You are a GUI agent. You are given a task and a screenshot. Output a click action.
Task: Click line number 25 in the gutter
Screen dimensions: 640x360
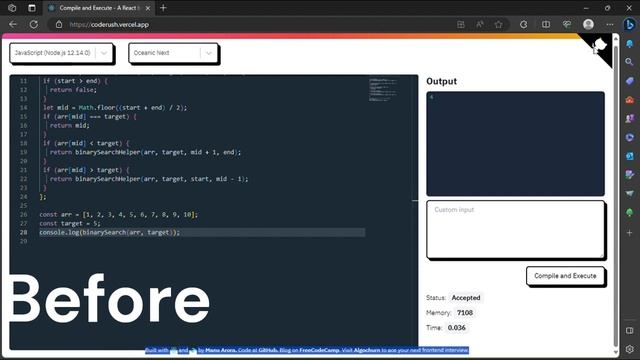23,205
